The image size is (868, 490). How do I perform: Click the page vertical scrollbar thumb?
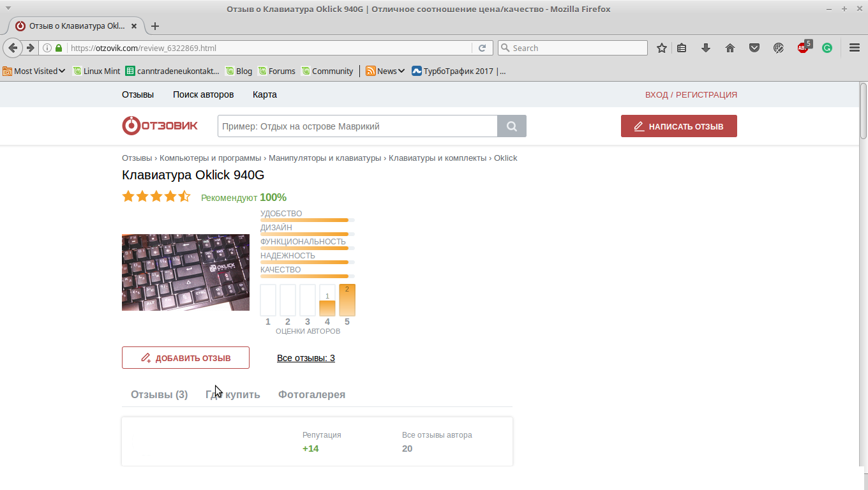click(864, 110)
